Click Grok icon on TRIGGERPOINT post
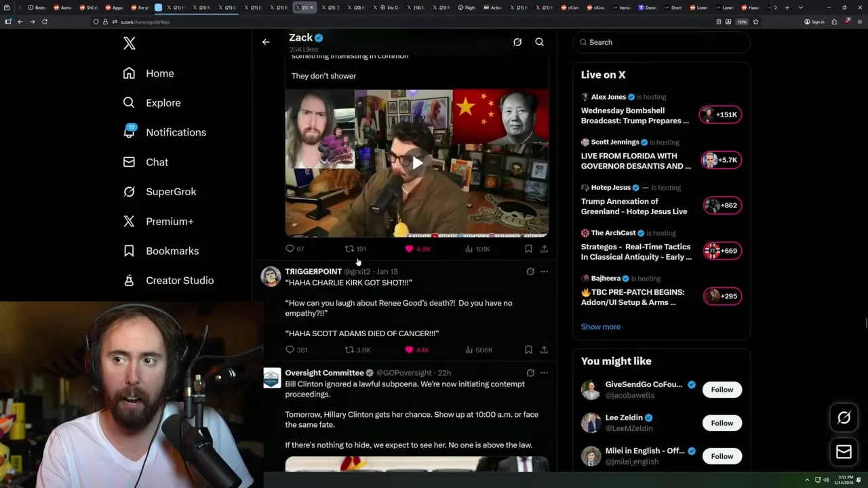This screenshot has height=488, width=868. pyautogui.click(x=530, y=272)
